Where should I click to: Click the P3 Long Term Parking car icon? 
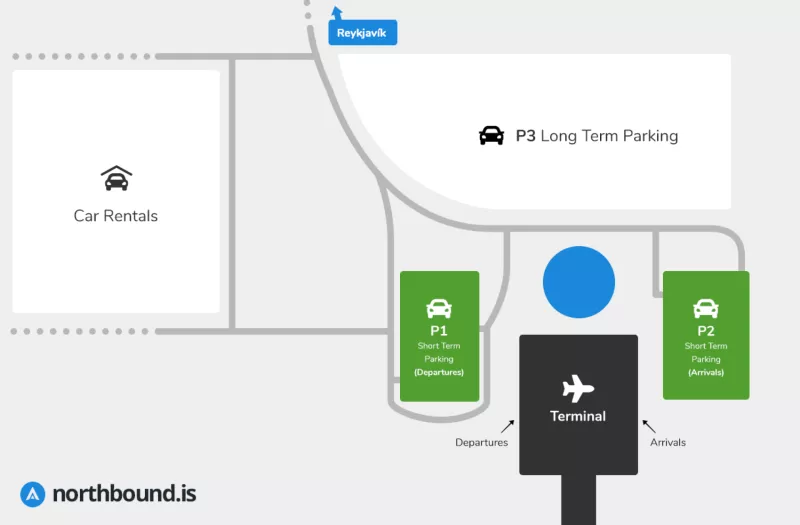(491, 136)
